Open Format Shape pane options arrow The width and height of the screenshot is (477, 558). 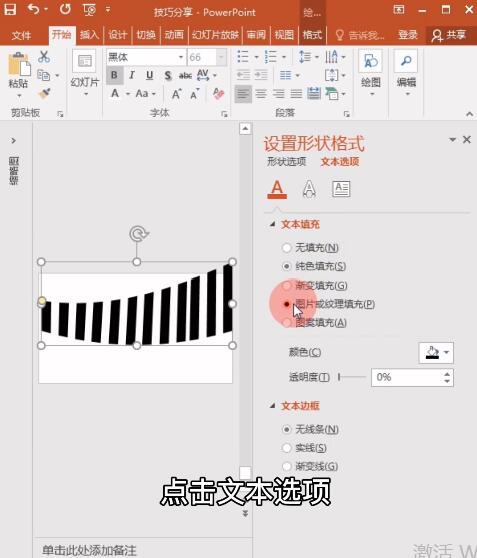point(452,140)
